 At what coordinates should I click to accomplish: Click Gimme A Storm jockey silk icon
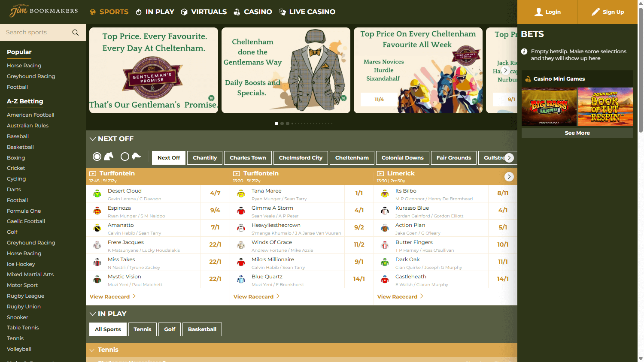[x=241, y=211]
